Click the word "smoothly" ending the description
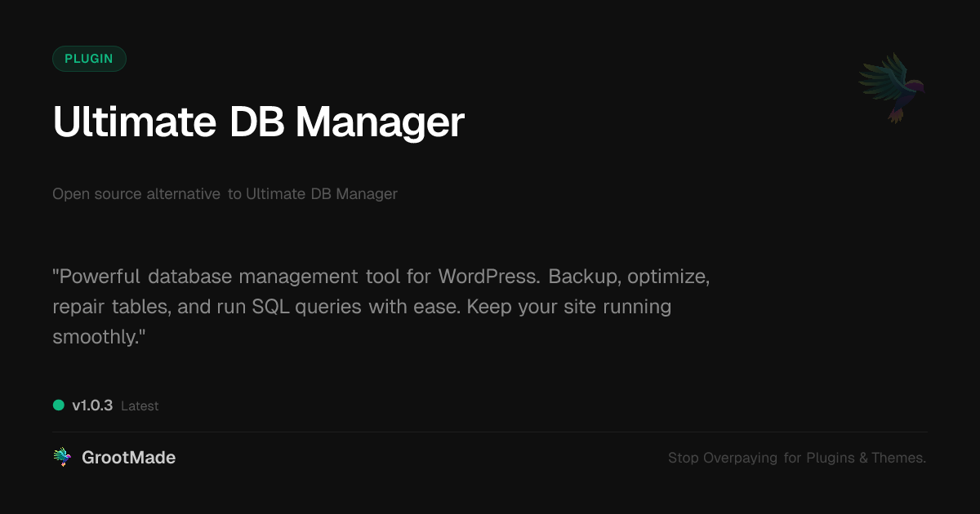Viewport: 980px width, 514px height. 96,337
